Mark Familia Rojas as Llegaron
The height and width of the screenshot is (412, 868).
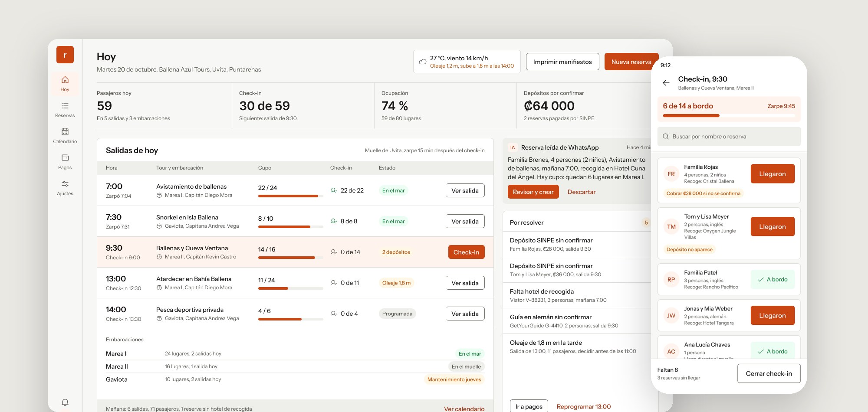pyautogui.click(x=773, y=173)
